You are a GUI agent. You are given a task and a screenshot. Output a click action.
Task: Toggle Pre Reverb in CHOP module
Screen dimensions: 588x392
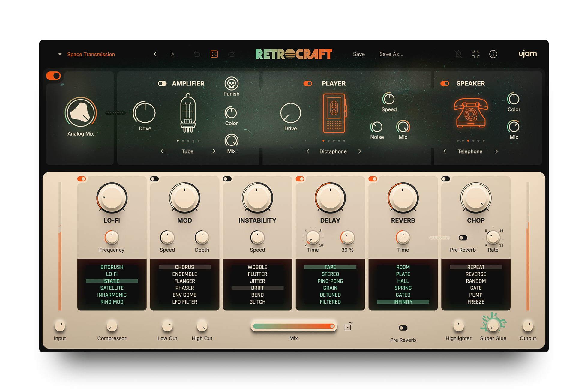[463, 238]
